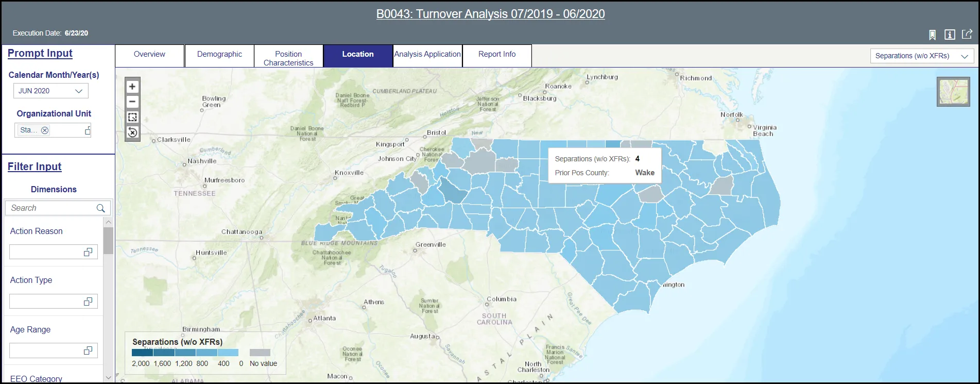This screenshot has width=980, height=384.
Task: Switch to the Demographic tab
Action: click(219, 54)
